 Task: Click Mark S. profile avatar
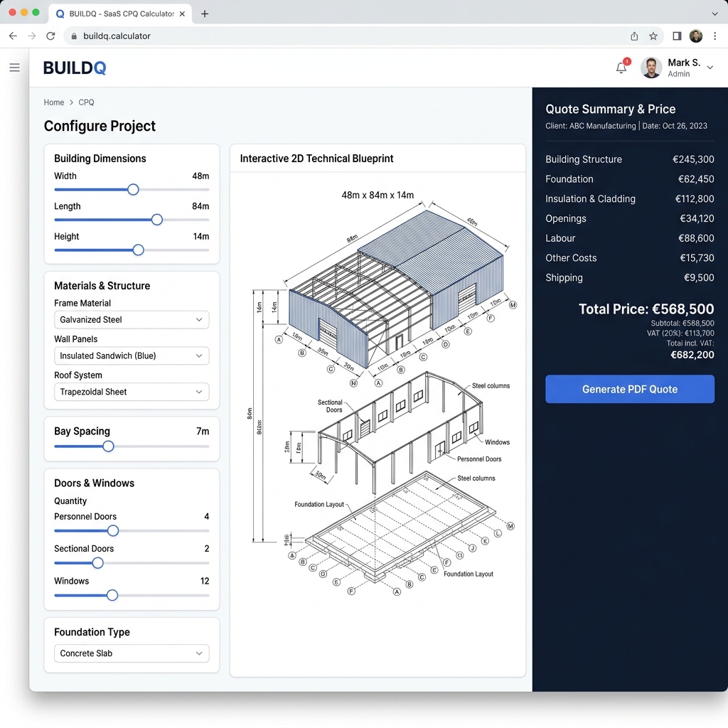pyautogui.click(x=651, y=68)
